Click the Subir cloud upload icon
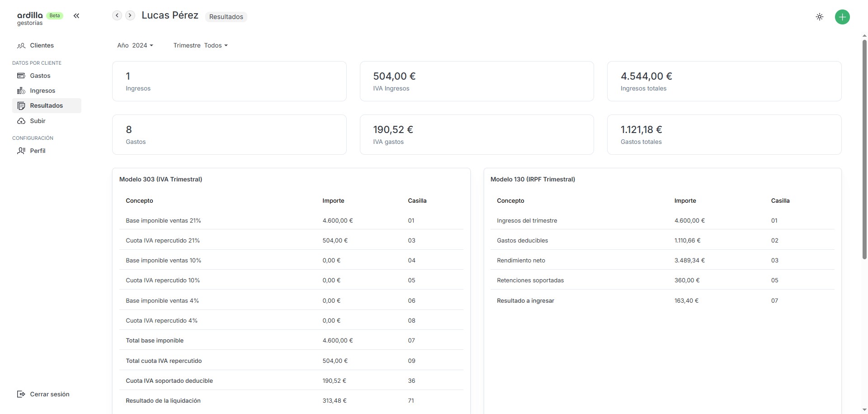The width and height of the screenshot is (868, 414). pyautogui.click(x=21, y=121)
